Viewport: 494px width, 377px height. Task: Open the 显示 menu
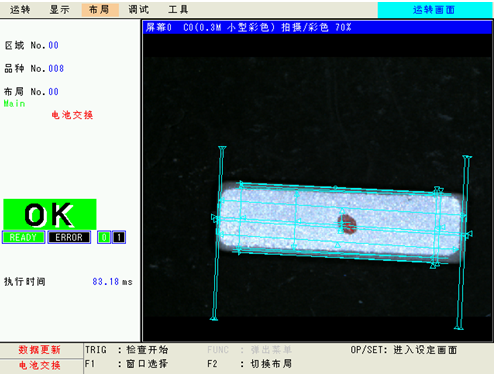tap(60, 10)
